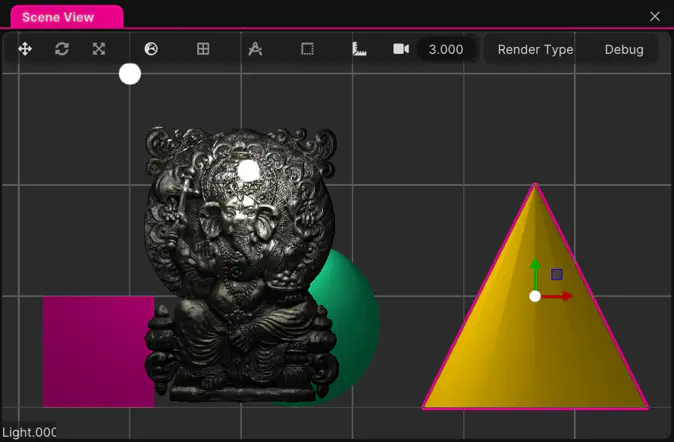Open the Render Type dropdown
The image size is (674, 442).
[535, 49]
